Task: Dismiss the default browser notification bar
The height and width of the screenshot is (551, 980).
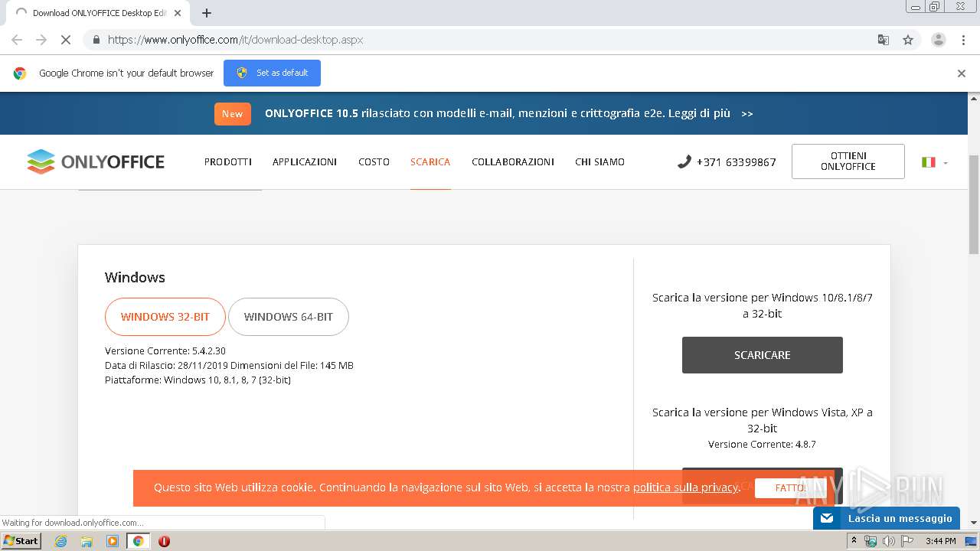Action: point(962,73)
